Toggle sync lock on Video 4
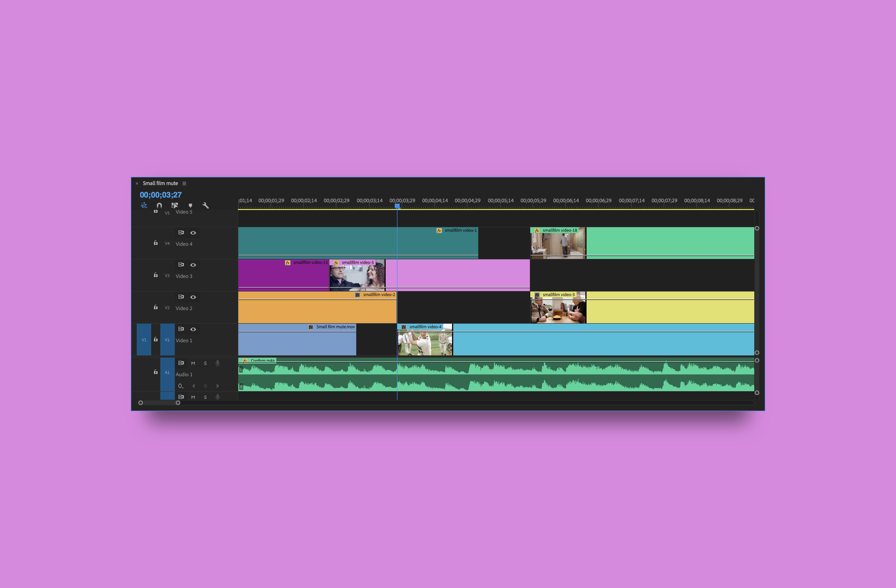The image size is (896, 588). 181,232
